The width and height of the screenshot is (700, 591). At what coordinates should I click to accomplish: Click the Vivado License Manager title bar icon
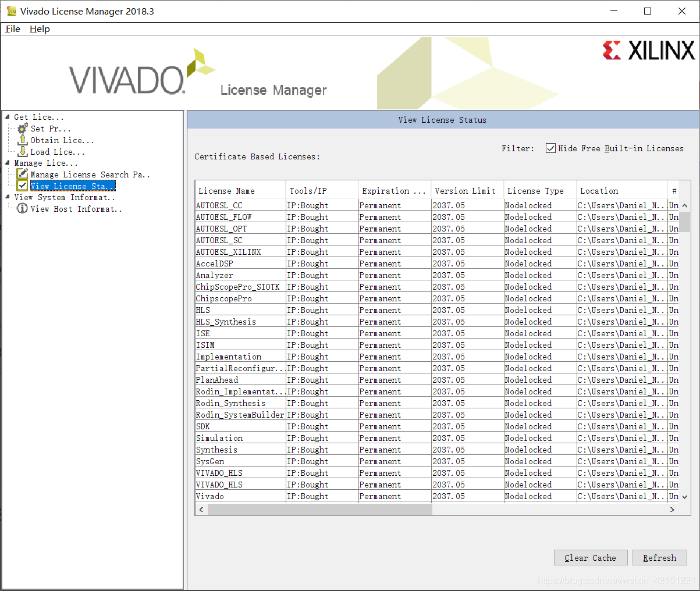11,11
